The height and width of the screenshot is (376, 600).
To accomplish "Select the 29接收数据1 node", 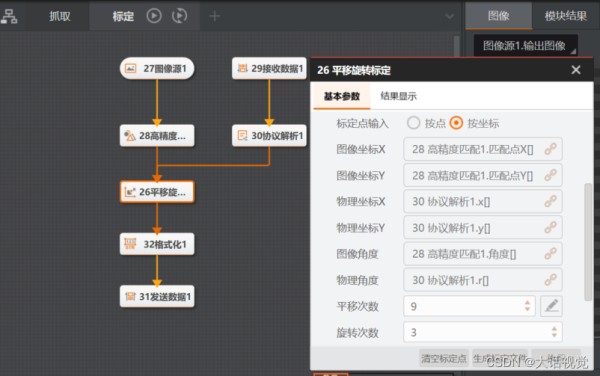I will coord(269,68).
